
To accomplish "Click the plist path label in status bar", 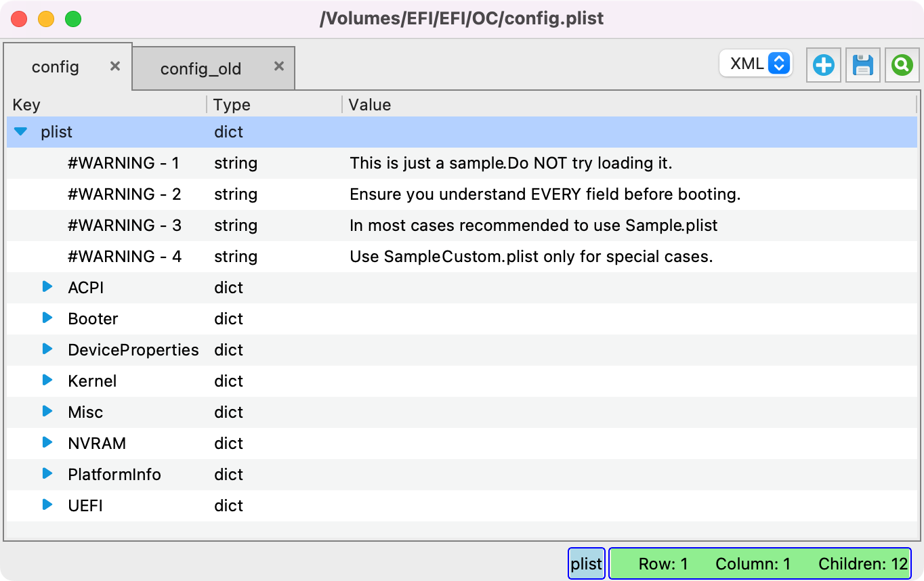I will pos(587,563).
